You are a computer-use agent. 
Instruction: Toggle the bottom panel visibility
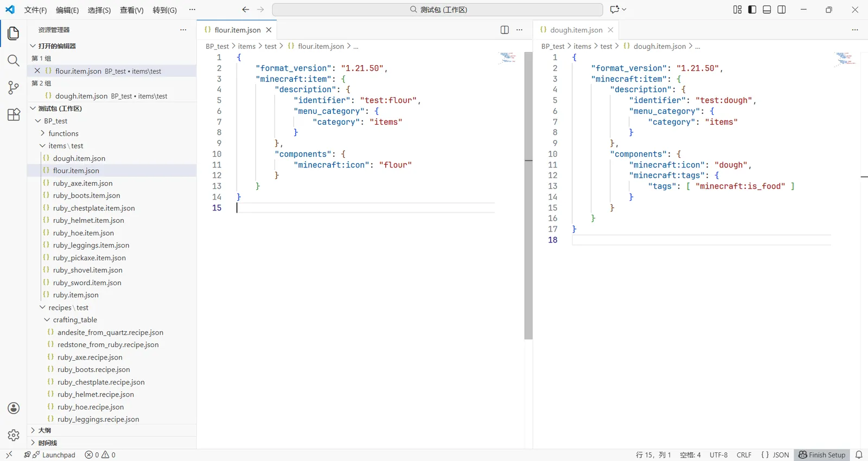767,10
